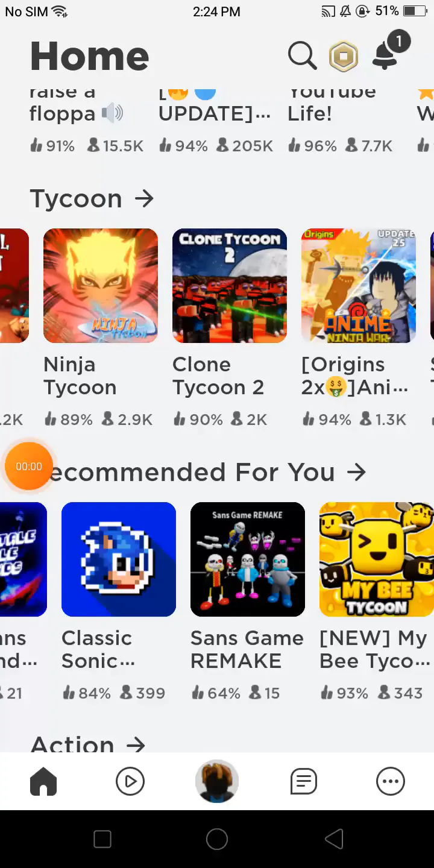Open the chat messages icon

pos(304,782)
